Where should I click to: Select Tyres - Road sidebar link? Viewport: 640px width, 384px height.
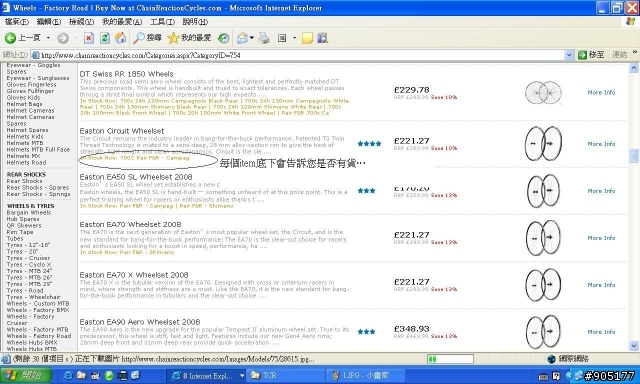[24, 291]
